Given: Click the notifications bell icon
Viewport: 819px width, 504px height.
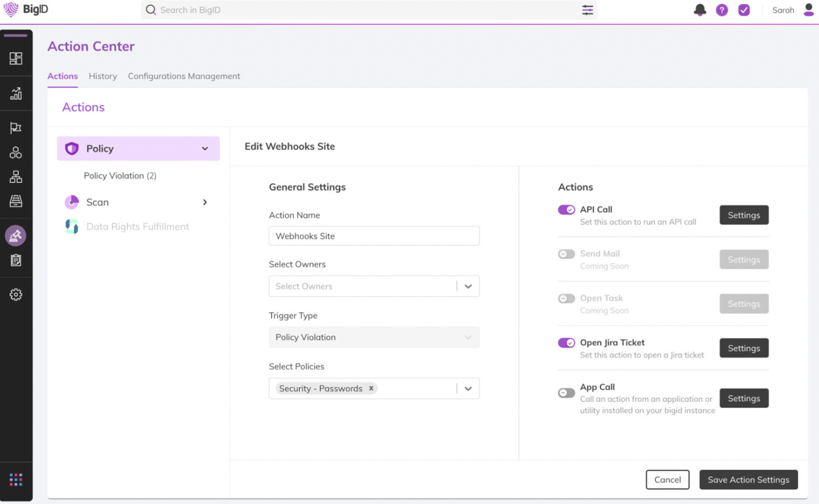Looking at the screenshot, I should coord(700,10).
